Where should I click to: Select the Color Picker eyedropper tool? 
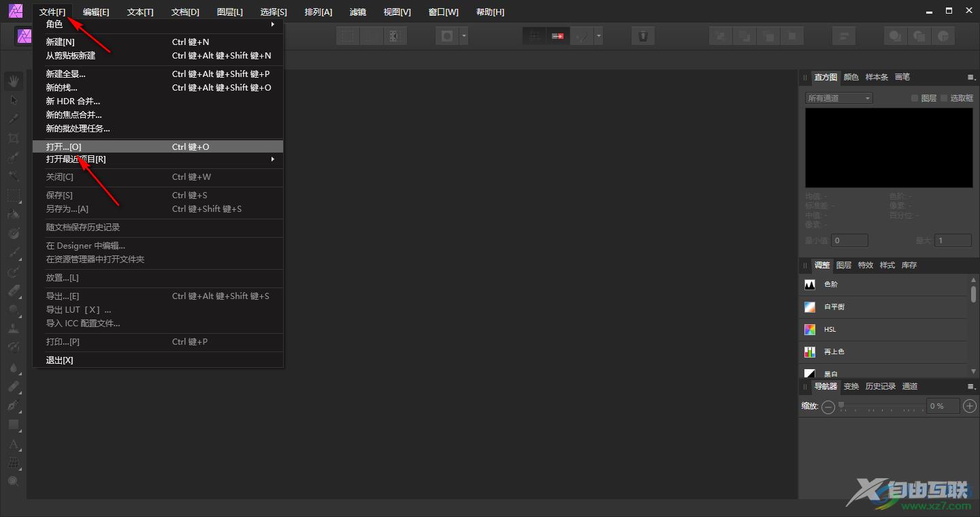click(14, 119)
